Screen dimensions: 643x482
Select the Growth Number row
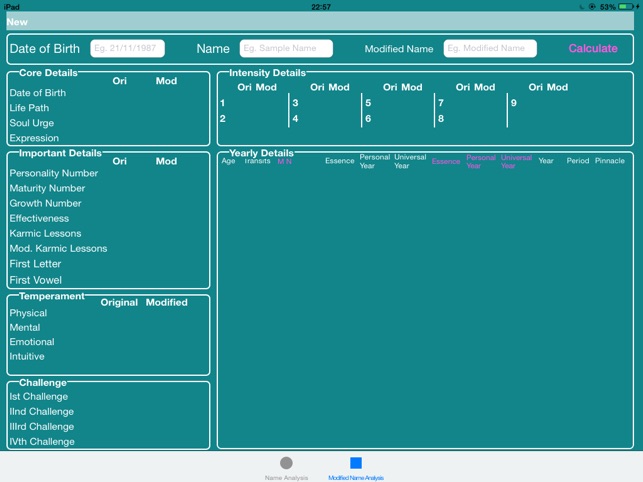coord(45,203)
